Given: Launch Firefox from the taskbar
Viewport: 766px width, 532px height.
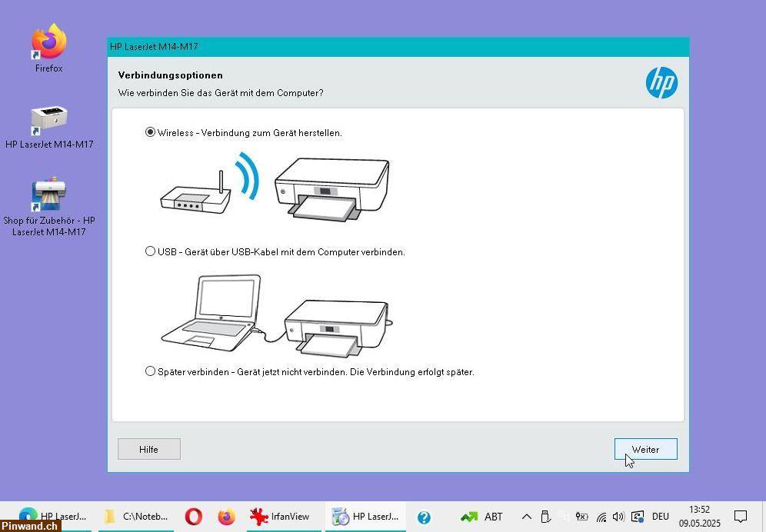Looking at the screenshot, I should (x=226, y=517).
